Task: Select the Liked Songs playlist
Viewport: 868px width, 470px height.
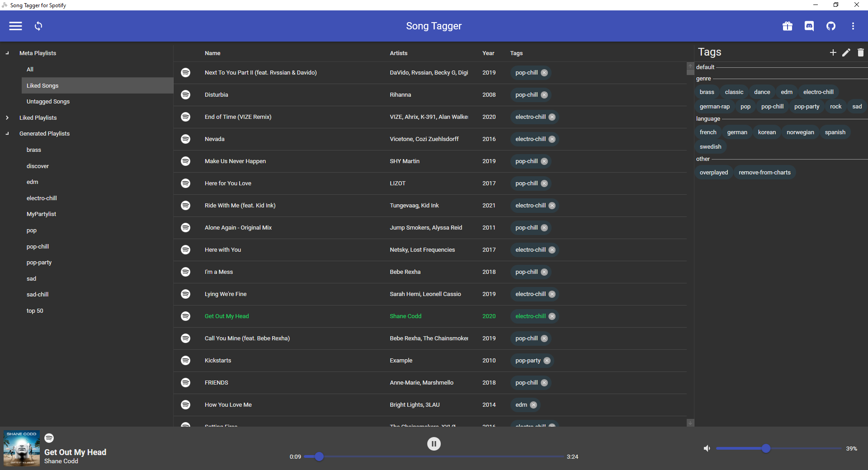Action: point(97,85)
